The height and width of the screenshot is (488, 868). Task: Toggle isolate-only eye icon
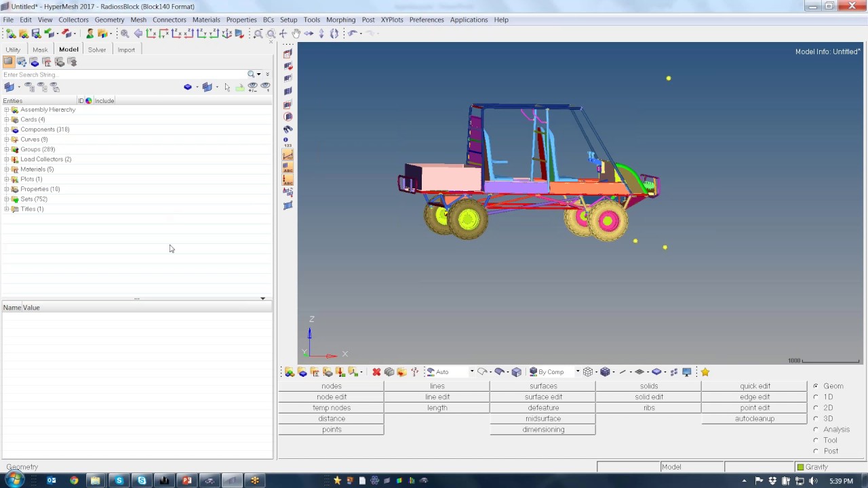click(265, 87)
